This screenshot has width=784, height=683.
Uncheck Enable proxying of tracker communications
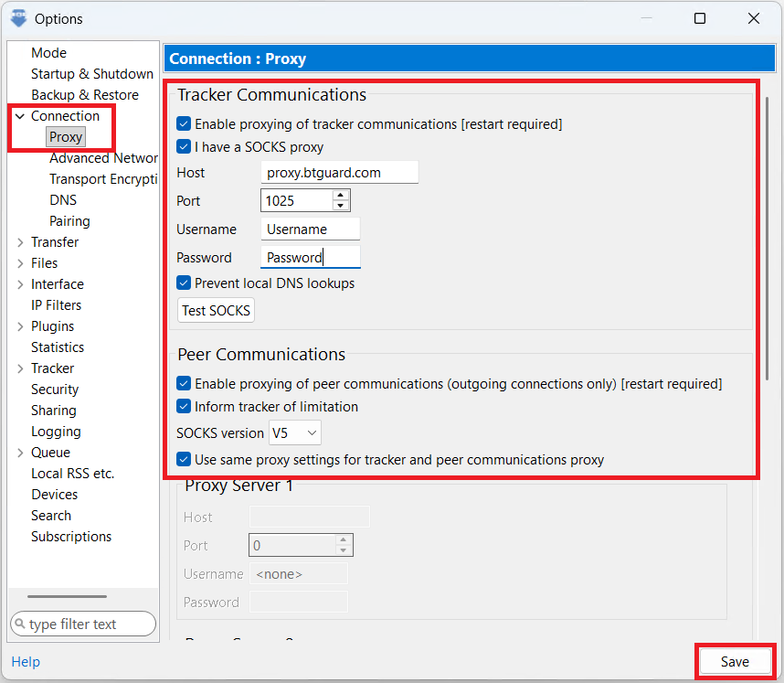(184, 123)
